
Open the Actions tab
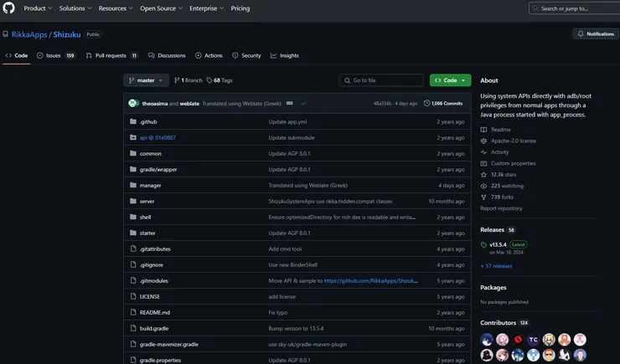tap(209, 56)
